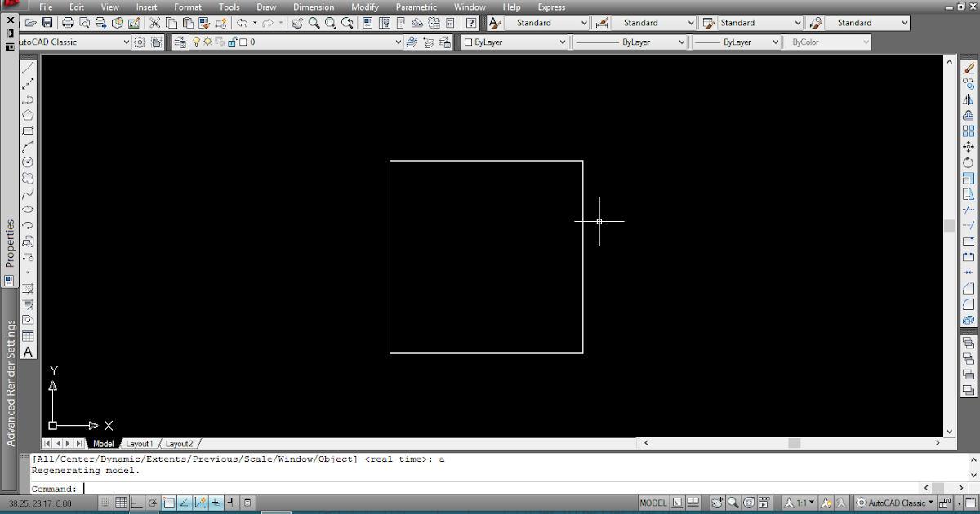Open the layer selection dropdown
Image resolution: width=980 pixels, height=514 pixels.
(400, 42)
